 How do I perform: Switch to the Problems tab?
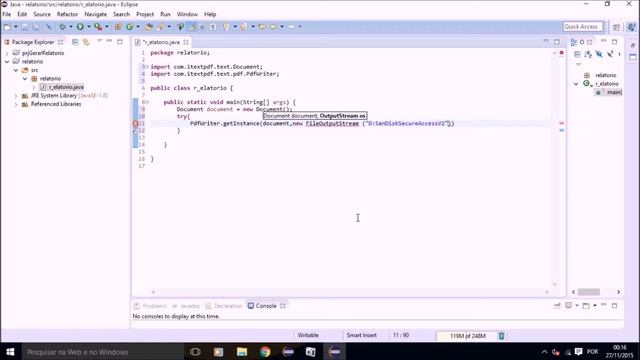click(151, 306)
